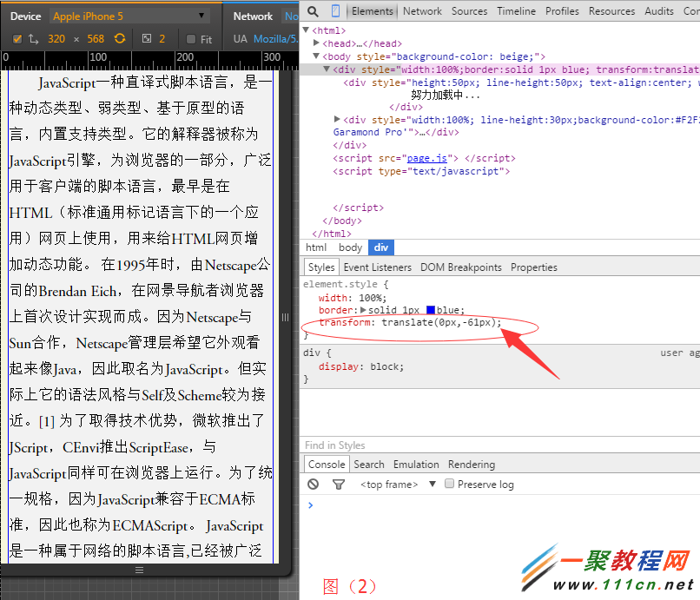
Task: Select the Console drawer tab
Action: pyautogui.click(x=327, y=465)
